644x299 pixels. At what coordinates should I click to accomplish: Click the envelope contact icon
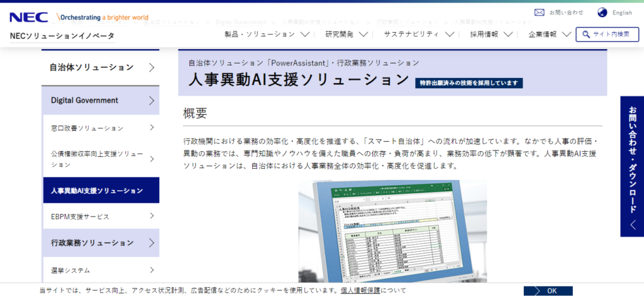pyautogui.click(x=539, y=12)
